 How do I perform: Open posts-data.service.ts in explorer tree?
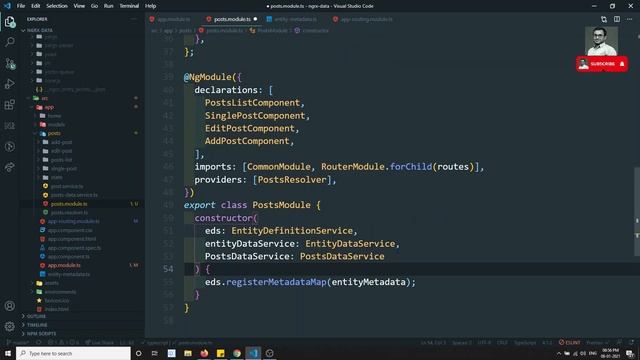point(74,195)
